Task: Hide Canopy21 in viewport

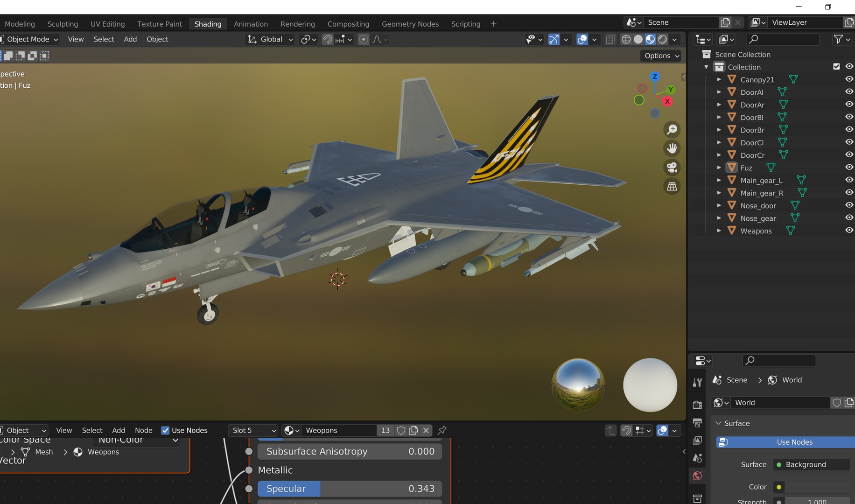Action: click(x=849, y=79)
